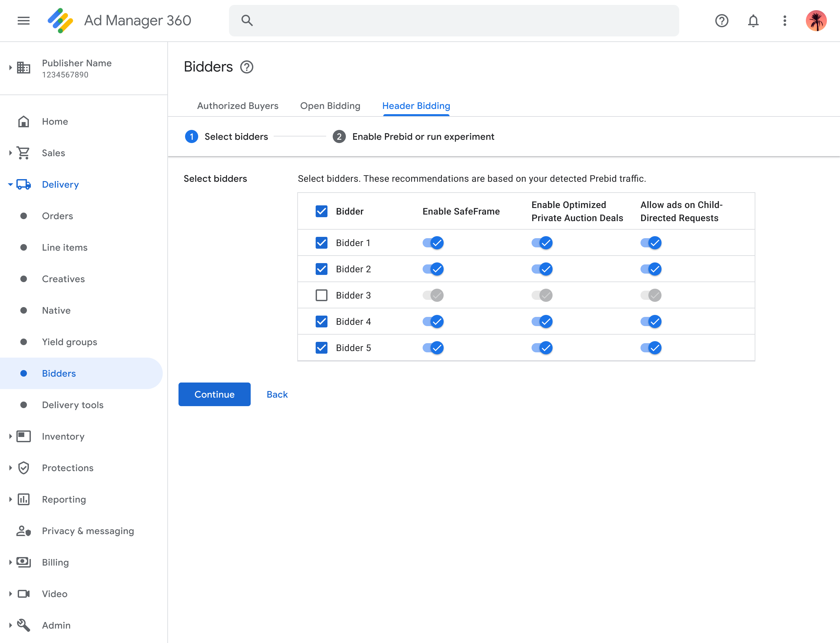Click the Home sidebar icon

coord(24,122)
